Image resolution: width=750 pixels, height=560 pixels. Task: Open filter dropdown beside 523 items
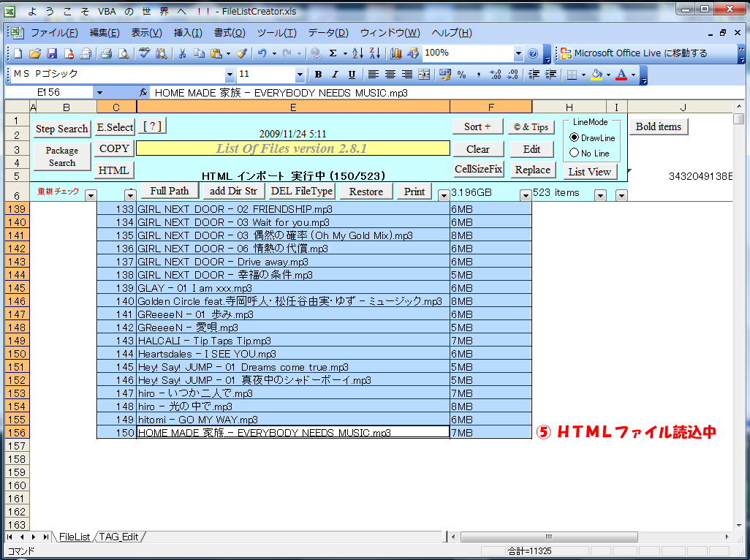pyautogui.click(x=600, y=195)
